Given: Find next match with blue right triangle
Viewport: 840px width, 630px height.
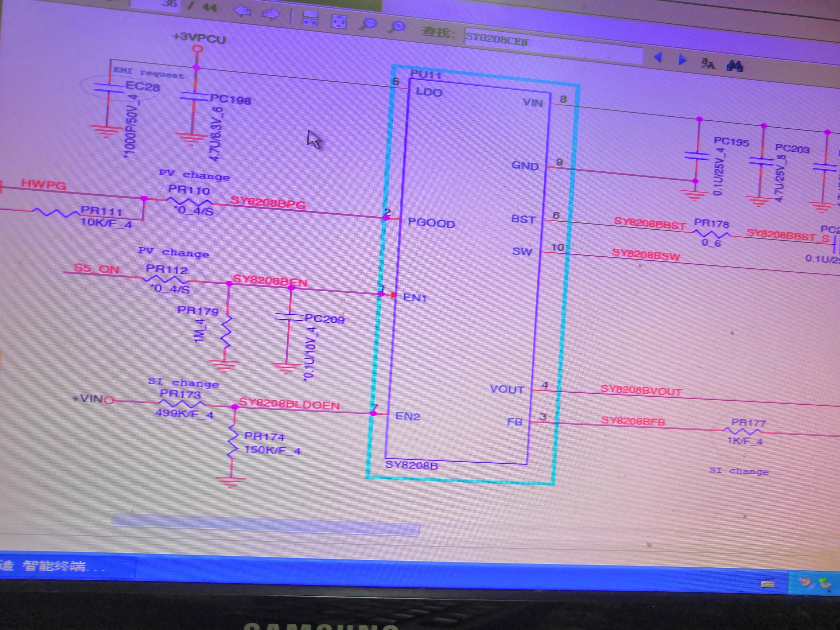Looking at the screenshot, I should click(x=682, y=60).
